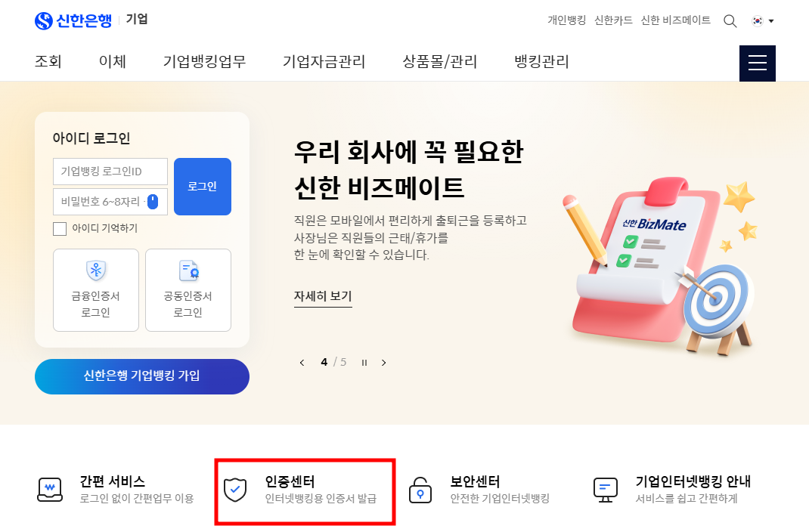809x532 pixels.
Task: Select 금융인증서 로그인 shield icon
Action: point(96,270)
